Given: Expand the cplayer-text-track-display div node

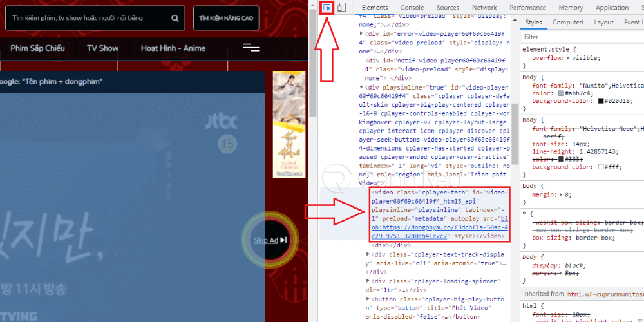Looking at the screenshot, I should pos(368,254).
